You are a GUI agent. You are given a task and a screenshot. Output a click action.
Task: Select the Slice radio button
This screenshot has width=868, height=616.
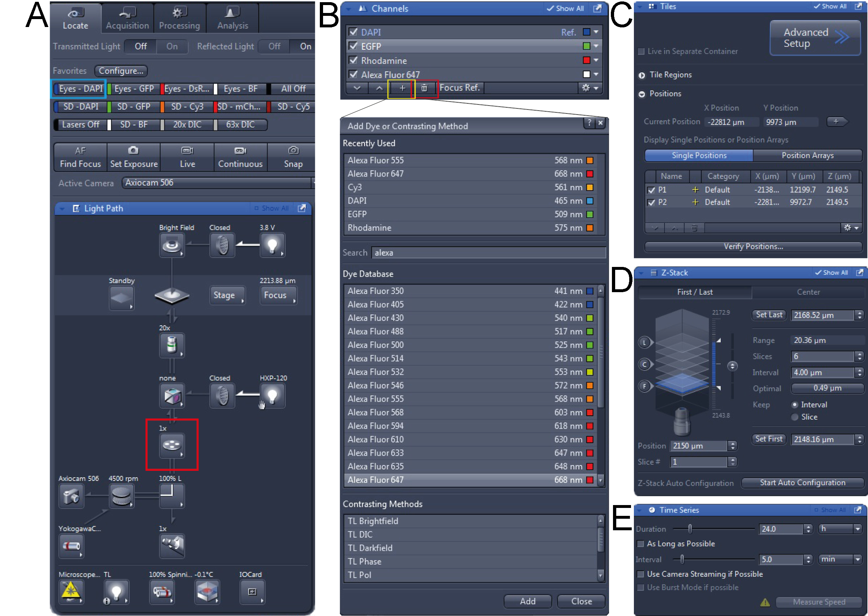pyautogui.click(x=795, y=417)
